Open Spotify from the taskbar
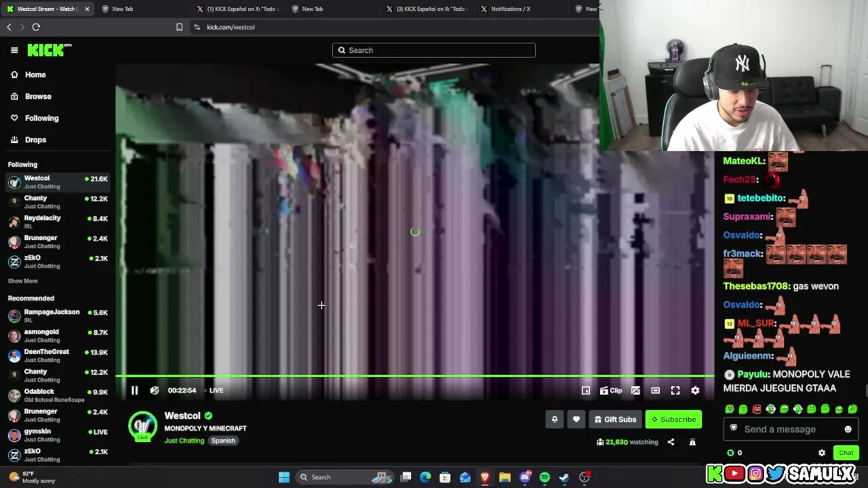The height and width of the screenshot is (488, 868). [545, 477]
